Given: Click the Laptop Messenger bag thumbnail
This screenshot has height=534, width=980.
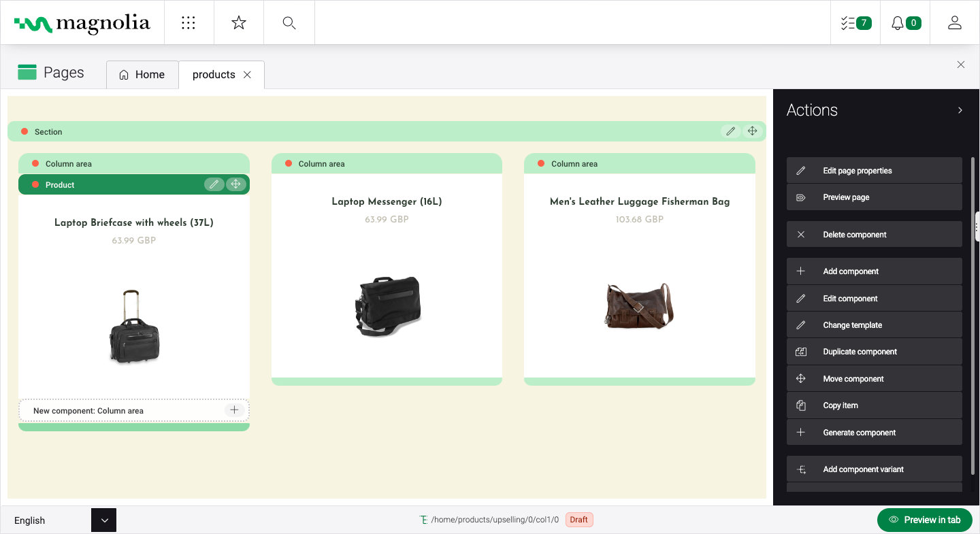Looking at the screenshot, I should [x=387, y=305].
